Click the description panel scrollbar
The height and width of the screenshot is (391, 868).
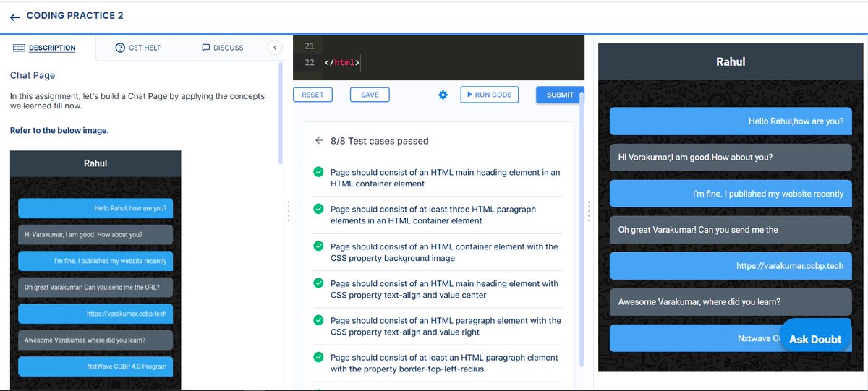(x=281, y=112)
